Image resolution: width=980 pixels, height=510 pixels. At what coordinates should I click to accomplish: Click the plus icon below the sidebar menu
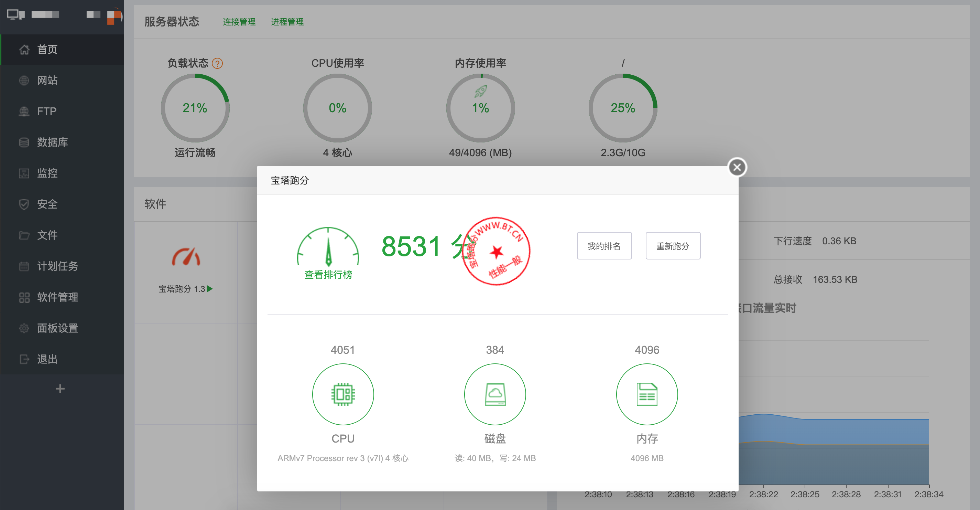pyautogui.click(x=60, y=389)
